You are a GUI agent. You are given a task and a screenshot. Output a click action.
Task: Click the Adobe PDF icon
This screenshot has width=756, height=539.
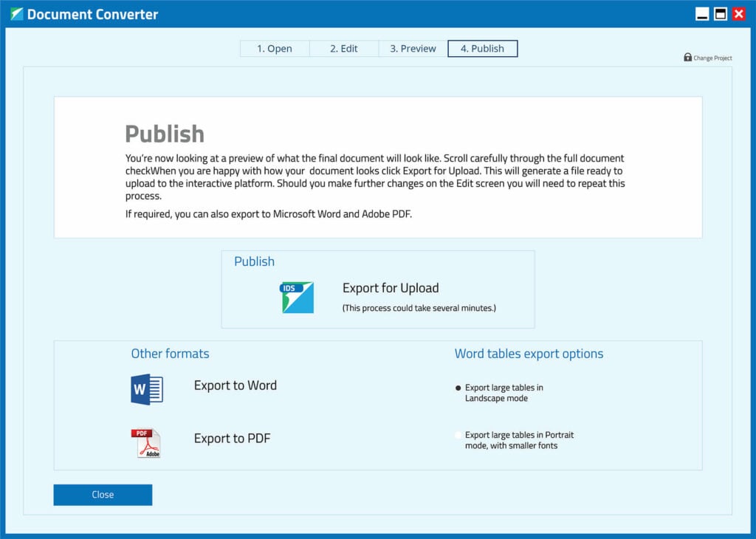146,442
